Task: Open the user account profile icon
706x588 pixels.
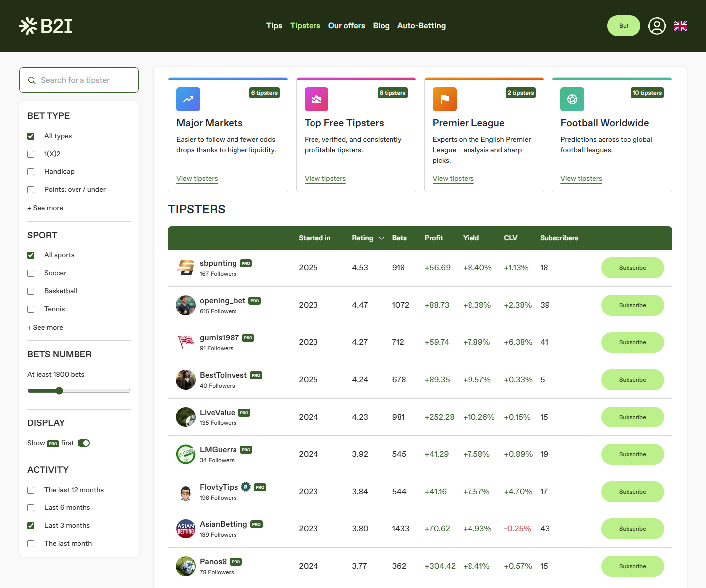Action: 656,26
